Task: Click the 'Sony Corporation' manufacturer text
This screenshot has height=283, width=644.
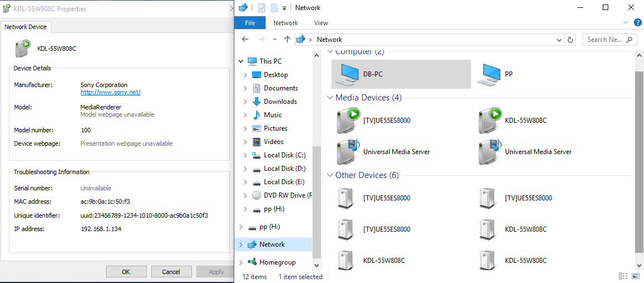Action: click(x=104, y=85)
